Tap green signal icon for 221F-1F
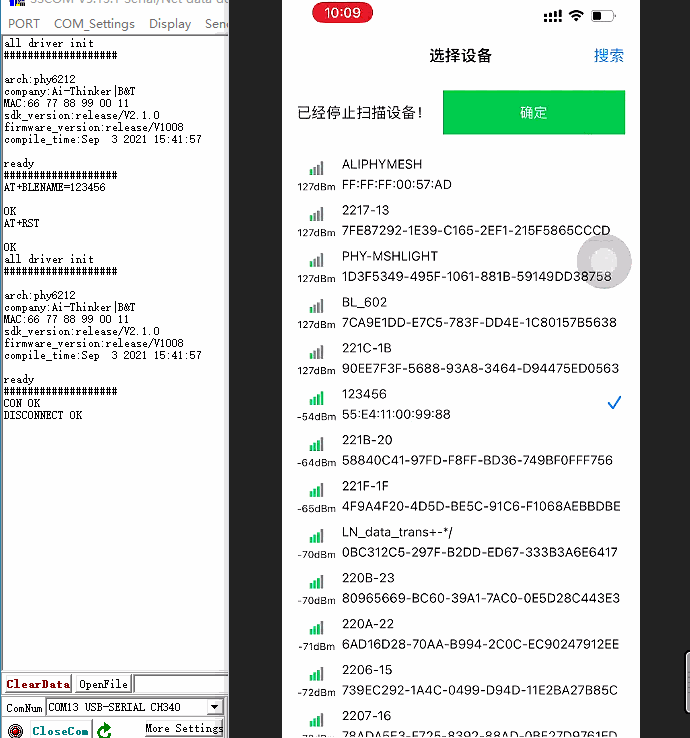Screen dimensions: 690x738 [x=317, y=490]
